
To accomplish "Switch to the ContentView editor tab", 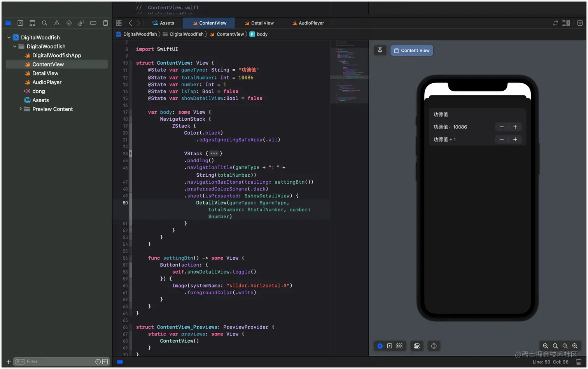I will click(209, 23).
